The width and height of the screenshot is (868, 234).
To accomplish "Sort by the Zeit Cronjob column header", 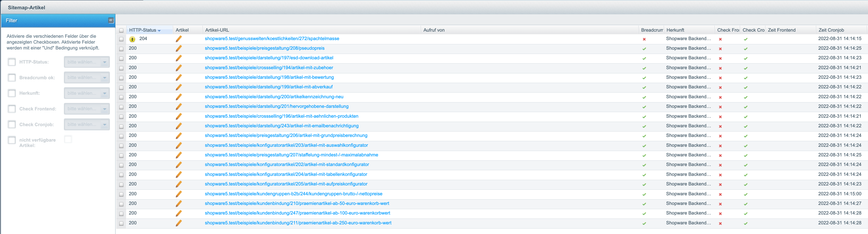I will [841, 30].
